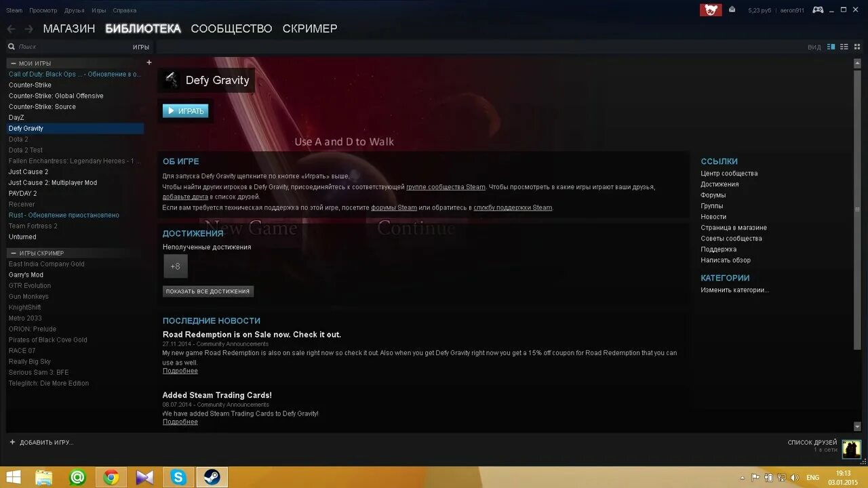
Task: Open the Steam menu
Action: click(14, 10)
